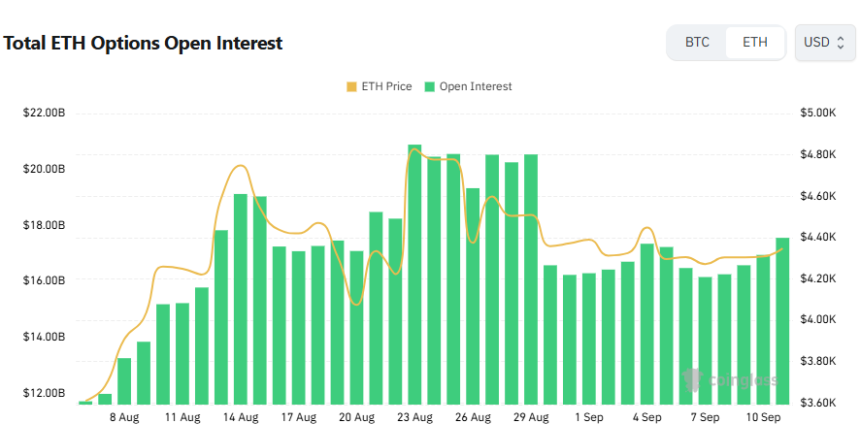Image resolution: width=860 pixels, height=424 pixels.
Task: Click the green Open Interest legend swatch
Action: point(430,87)
